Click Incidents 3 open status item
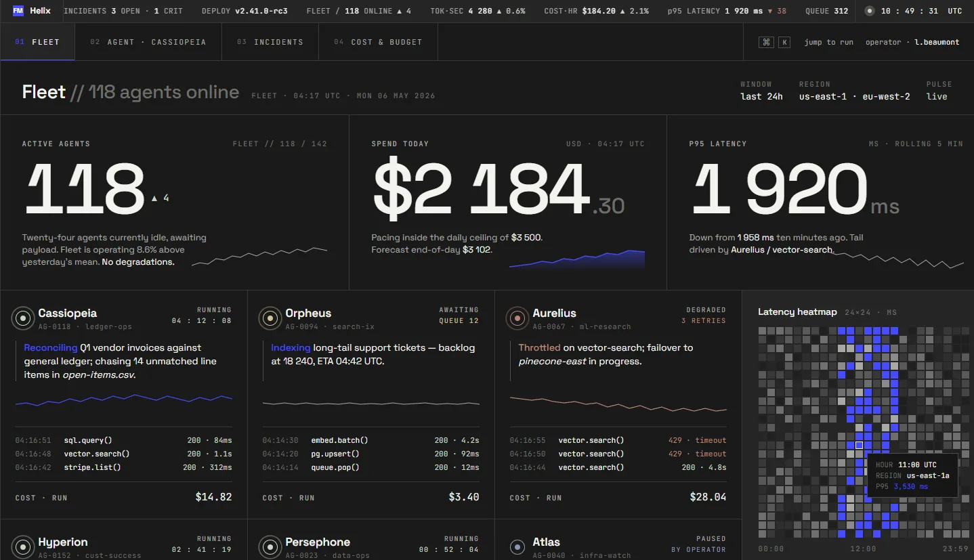Image resolution: width=974 pixels, height=560 pixels. click(123, 11)
